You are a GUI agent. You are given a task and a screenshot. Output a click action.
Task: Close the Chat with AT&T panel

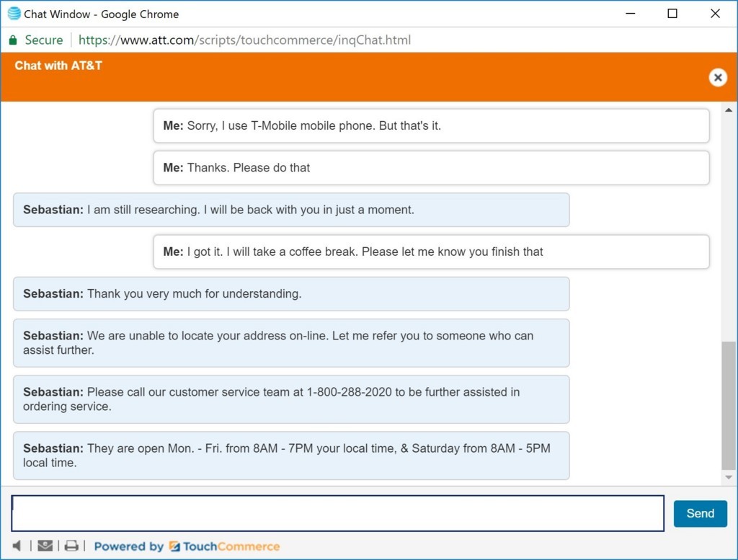click(718, 77)
